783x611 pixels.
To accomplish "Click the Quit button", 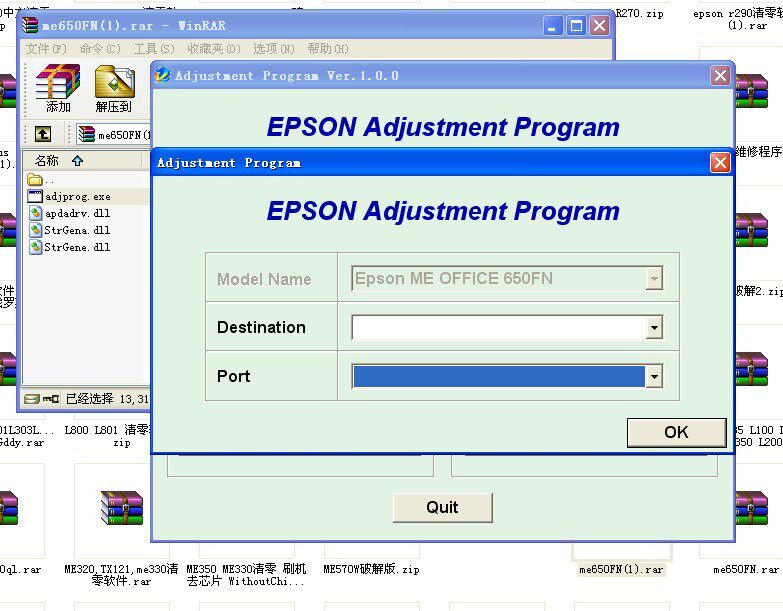I will 442,508.
